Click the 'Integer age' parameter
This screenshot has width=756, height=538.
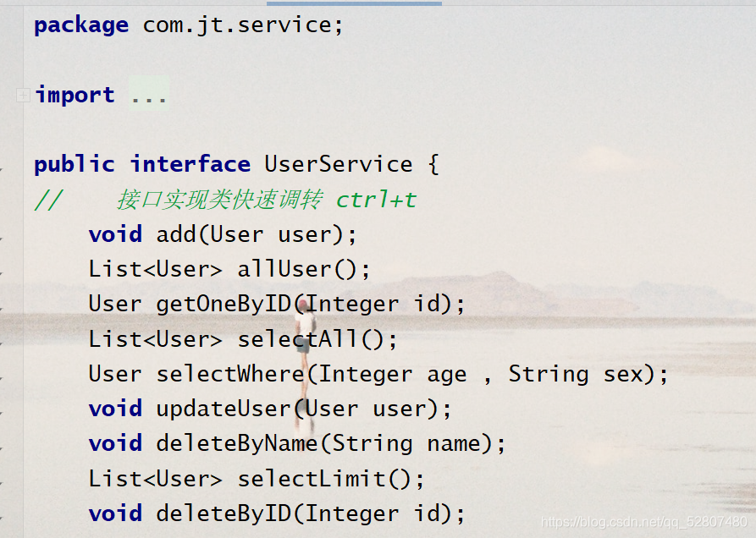pyautogui.click(x=393, y=374)
